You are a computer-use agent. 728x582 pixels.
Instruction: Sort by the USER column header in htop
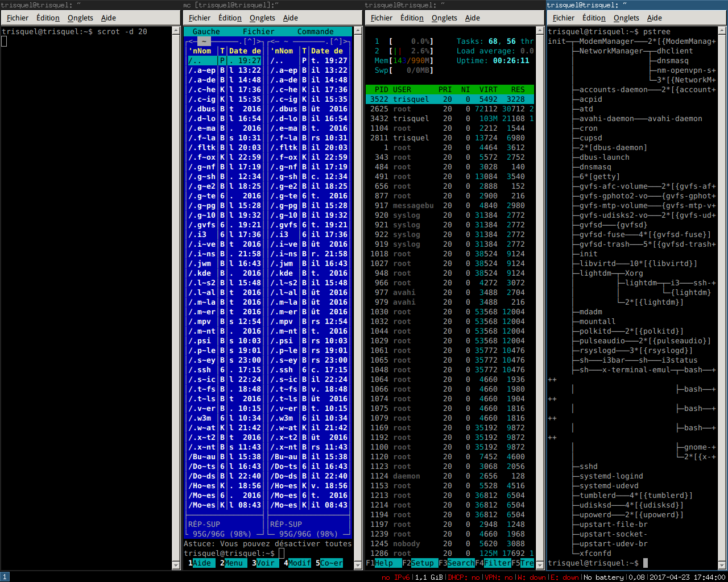(402, 90)
